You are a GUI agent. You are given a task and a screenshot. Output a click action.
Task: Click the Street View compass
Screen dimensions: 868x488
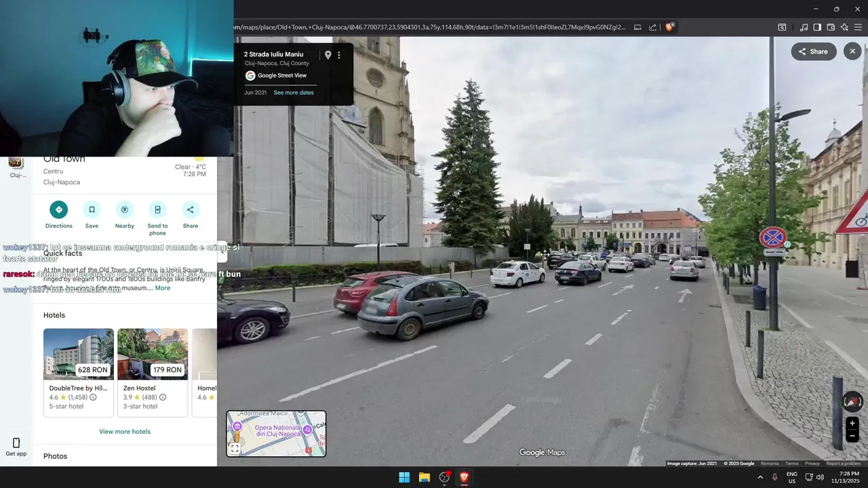[x=852, y=402]
